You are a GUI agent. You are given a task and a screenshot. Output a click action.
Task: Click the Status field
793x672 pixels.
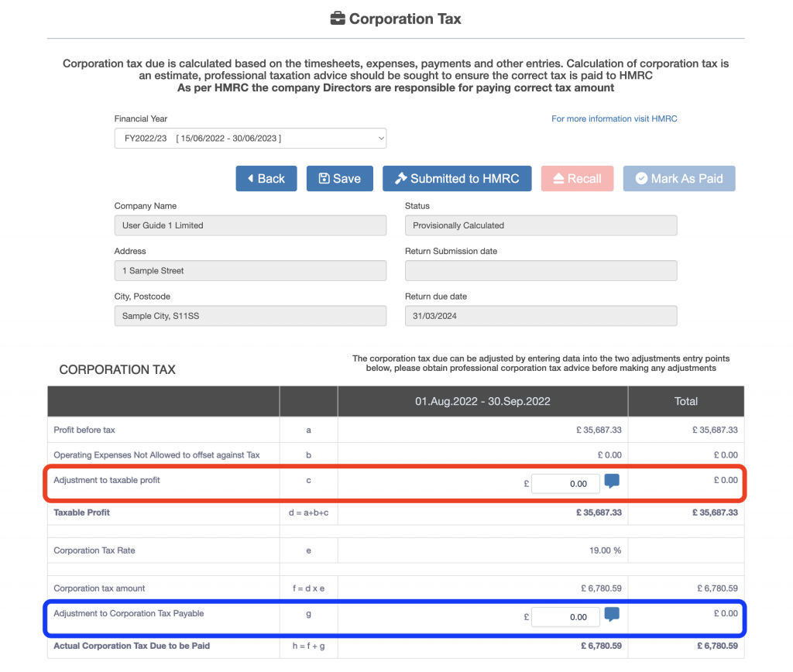541,225
